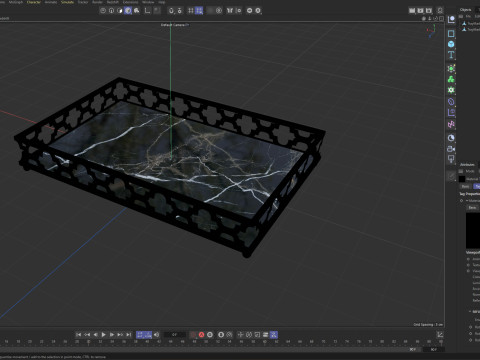Switch to the Objects manager tab
This screenshot has width=480, height=360.
tap(465, 10)
